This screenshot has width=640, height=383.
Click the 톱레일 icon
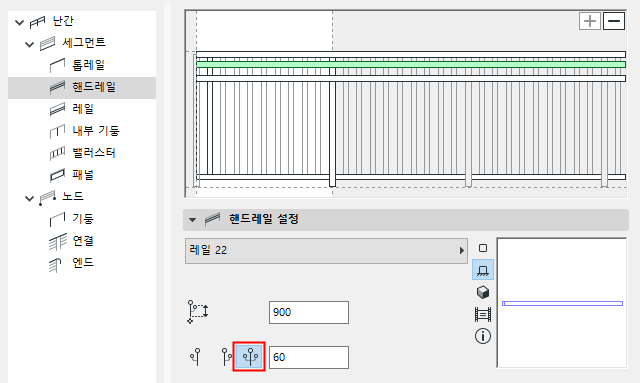coord(58,65)
